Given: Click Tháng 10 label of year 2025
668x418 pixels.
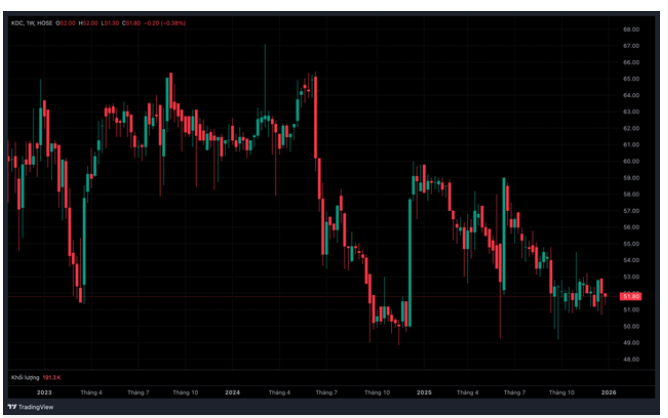Looking at the screenshot, I should coord(561,392).
